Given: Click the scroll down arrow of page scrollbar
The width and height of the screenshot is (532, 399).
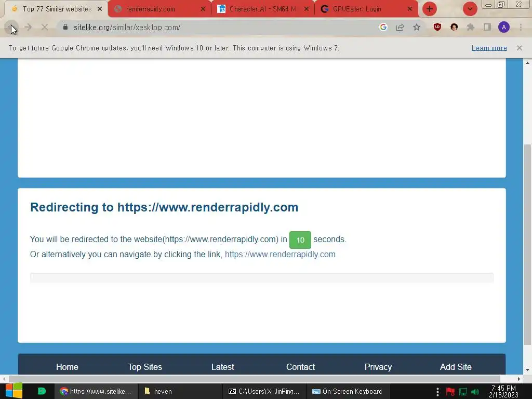Looking at the screenshot, I should click(528, 370).
